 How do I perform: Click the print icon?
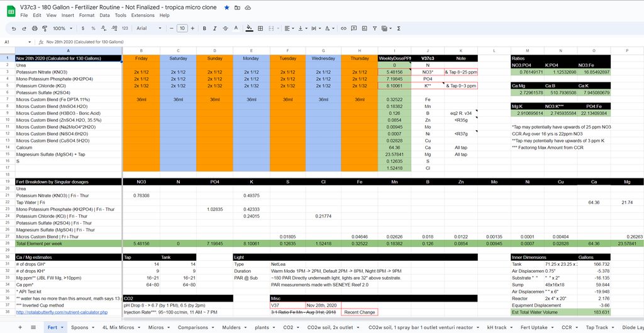(x=33, y=28)
